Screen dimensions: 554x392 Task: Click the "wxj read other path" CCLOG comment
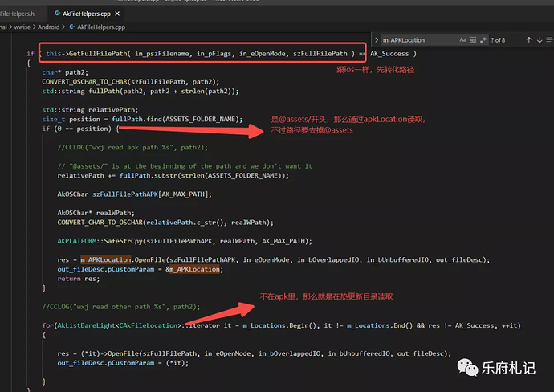tap(120, 307)
